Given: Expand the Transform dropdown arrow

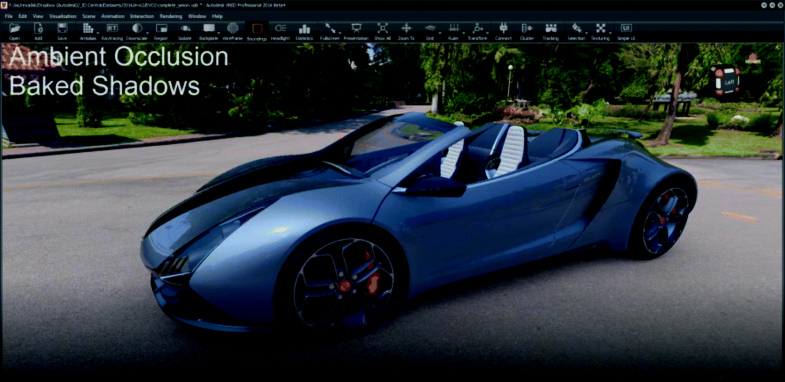Looking at the screenshot, I should tap(488, 33).
